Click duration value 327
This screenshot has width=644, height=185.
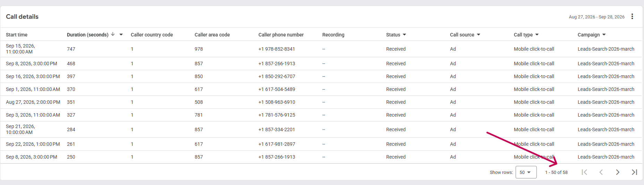point(71,115)
